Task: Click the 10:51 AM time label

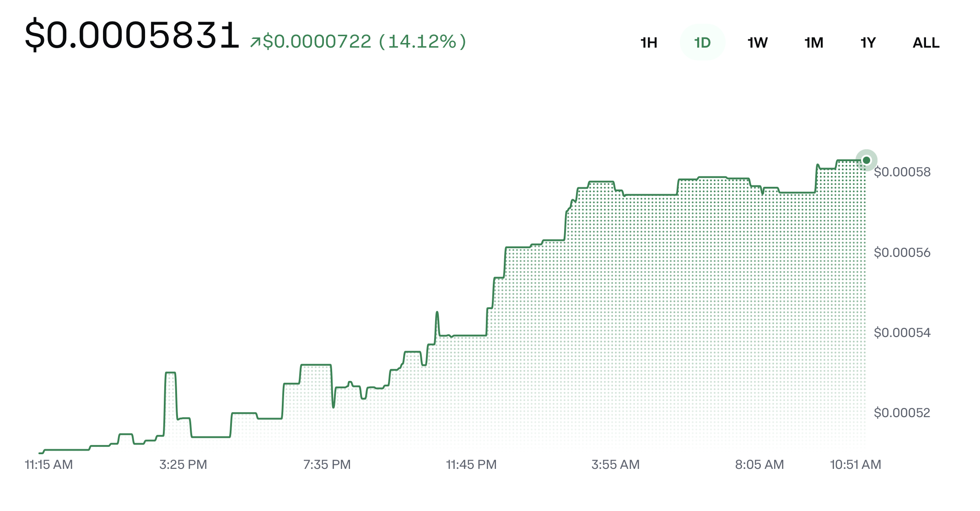Action: 856,465
